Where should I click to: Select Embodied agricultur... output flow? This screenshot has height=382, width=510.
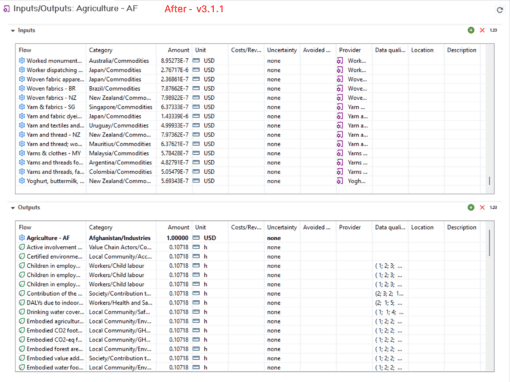point(55,321)
